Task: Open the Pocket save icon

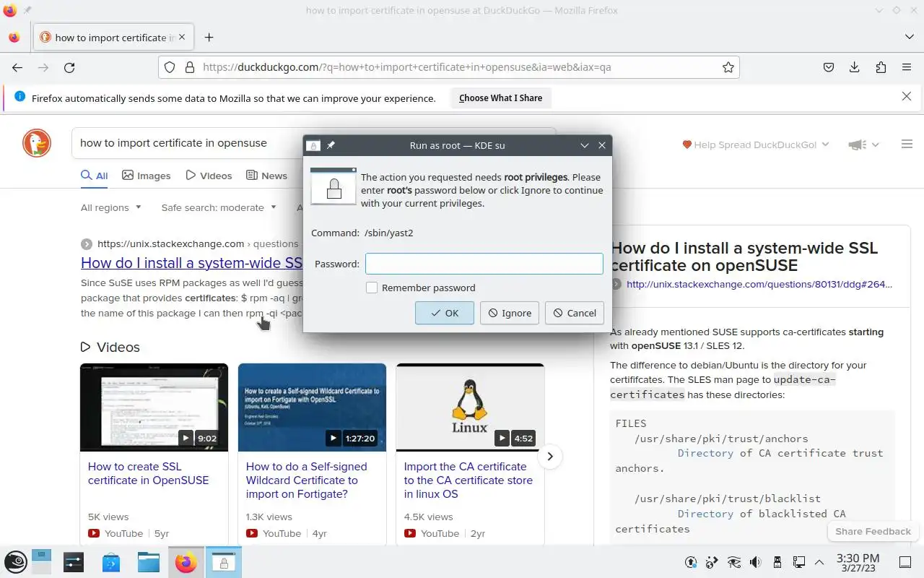Action: 829,67
